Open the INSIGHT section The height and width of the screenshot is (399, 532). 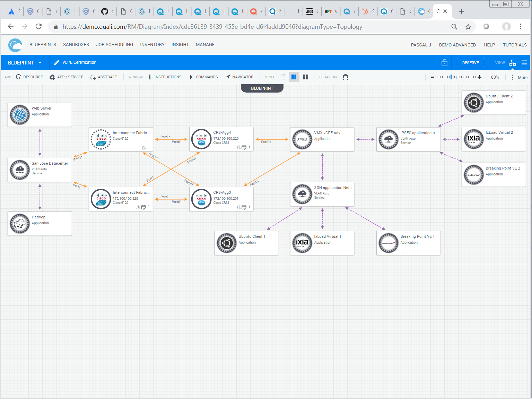point(180,45)
